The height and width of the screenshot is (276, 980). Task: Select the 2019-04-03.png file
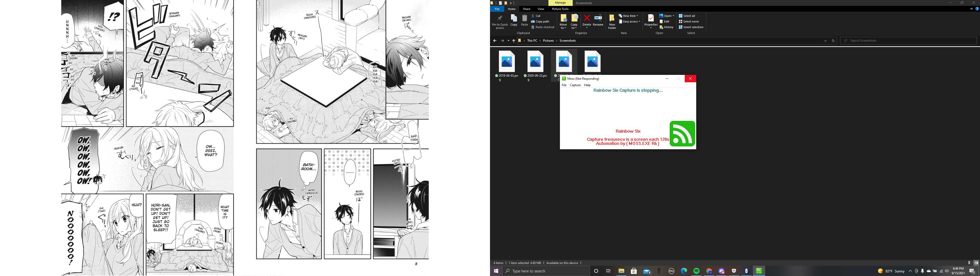coord(507,66)
